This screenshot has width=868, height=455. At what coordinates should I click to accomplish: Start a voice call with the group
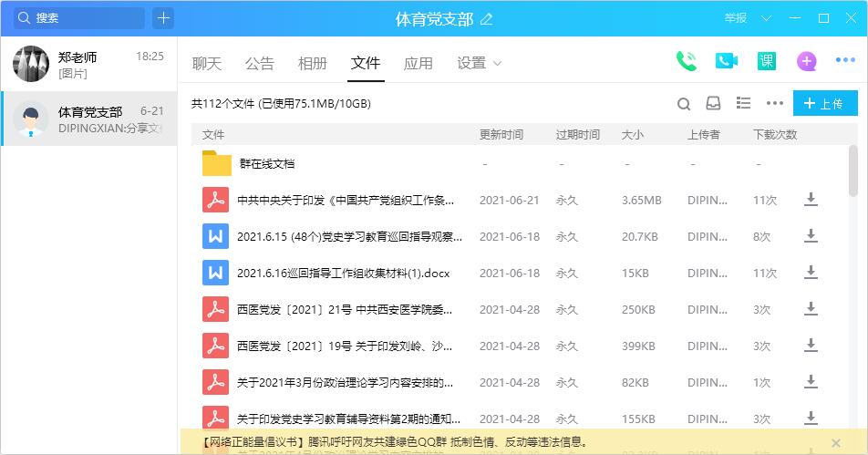[x=686, y=61]
